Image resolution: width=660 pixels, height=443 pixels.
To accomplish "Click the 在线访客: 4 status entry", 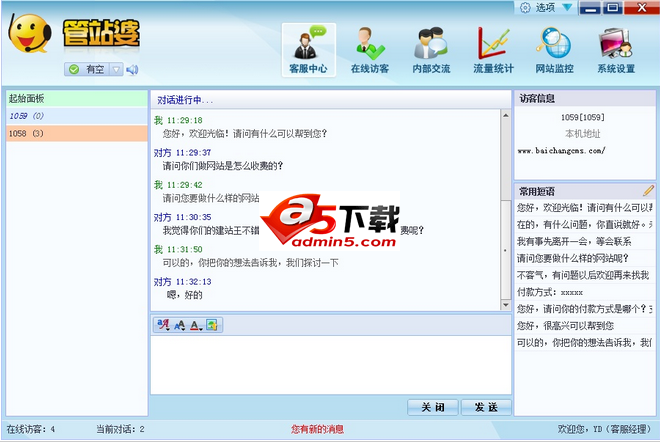I will 31,429.
